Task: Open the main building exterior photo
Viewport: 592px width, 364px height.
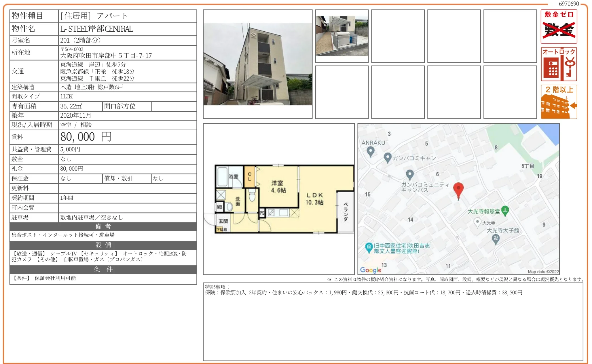Action: point(258,64)
